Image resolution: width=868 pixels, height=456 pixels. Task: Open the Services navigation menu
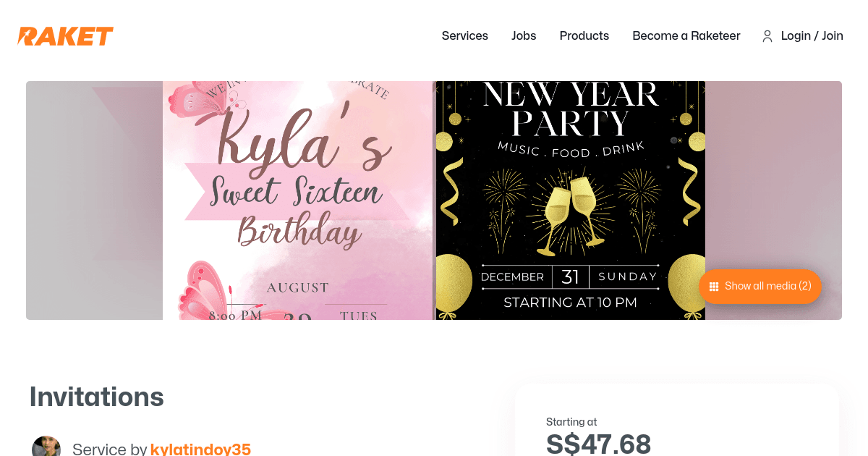pyautogui.click(x=464, y=35)
